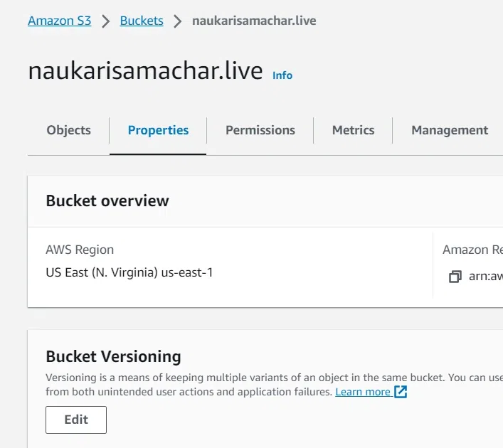Click the US East (N. Virginia) region value
Image resolution: width=503 pixels, height=448 pixels.
[x=129, y=272]
